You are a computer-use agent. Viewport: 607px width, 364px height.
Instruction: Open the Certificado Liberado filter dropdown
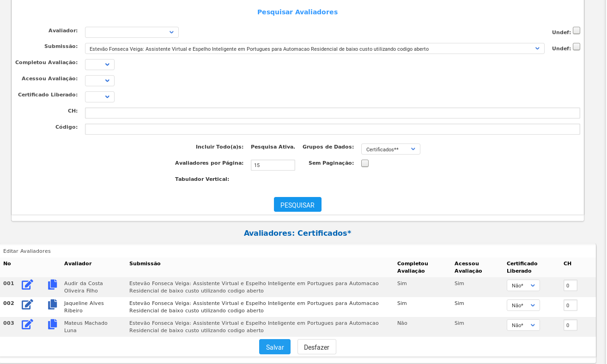tap(100, 97)
